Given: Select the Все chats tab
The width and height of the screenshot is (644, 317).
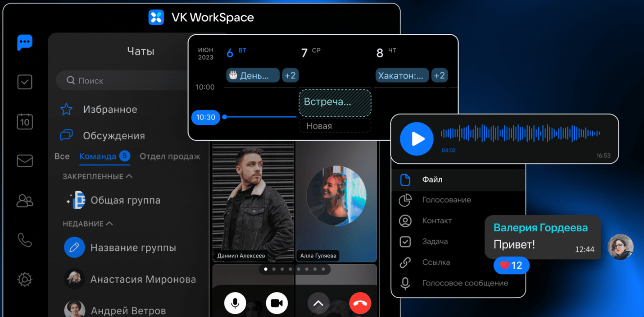Looking at the screenshot, I should coord(62,156).
